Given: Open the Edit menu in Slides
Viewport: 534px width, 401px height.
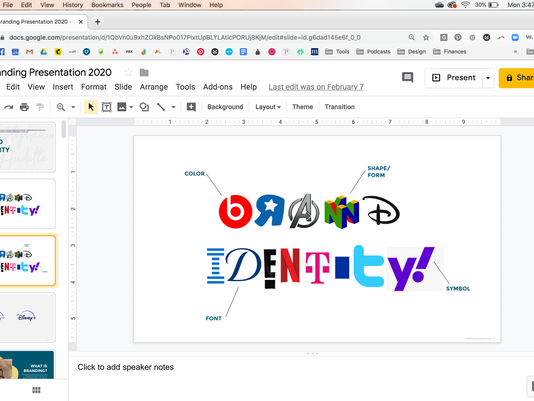Looking at the screenshot, I should click(13, 87).
